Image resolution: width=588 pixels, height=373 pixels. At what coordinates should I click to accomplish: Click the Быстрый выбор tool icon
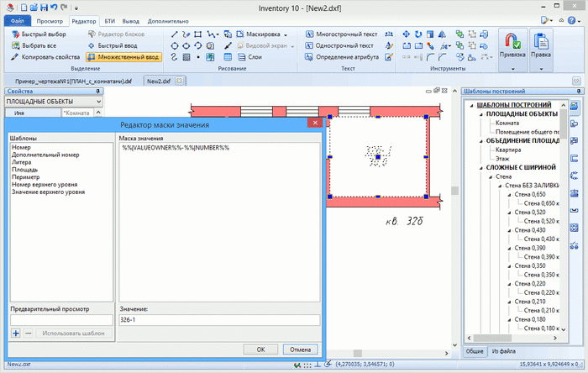click(16, 34)
